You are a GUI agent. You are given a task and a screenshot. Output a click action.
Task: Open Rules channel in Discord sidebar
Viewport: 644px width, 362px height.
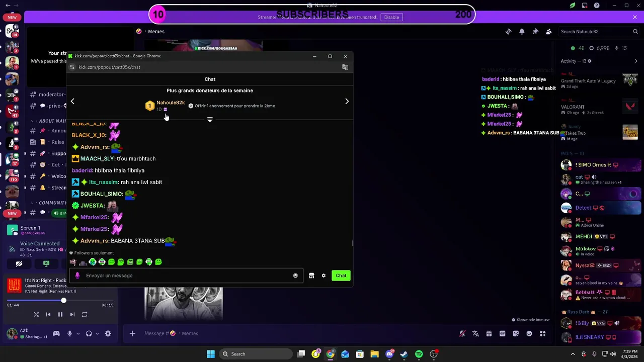coord(48,142)
